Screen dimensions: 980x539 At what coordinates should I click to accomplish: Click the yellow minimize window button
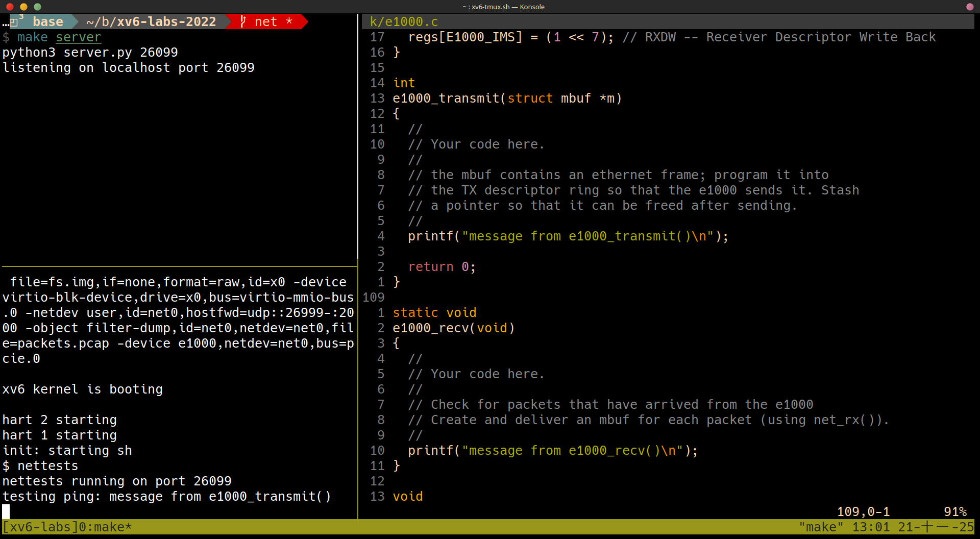coord(23,7)
